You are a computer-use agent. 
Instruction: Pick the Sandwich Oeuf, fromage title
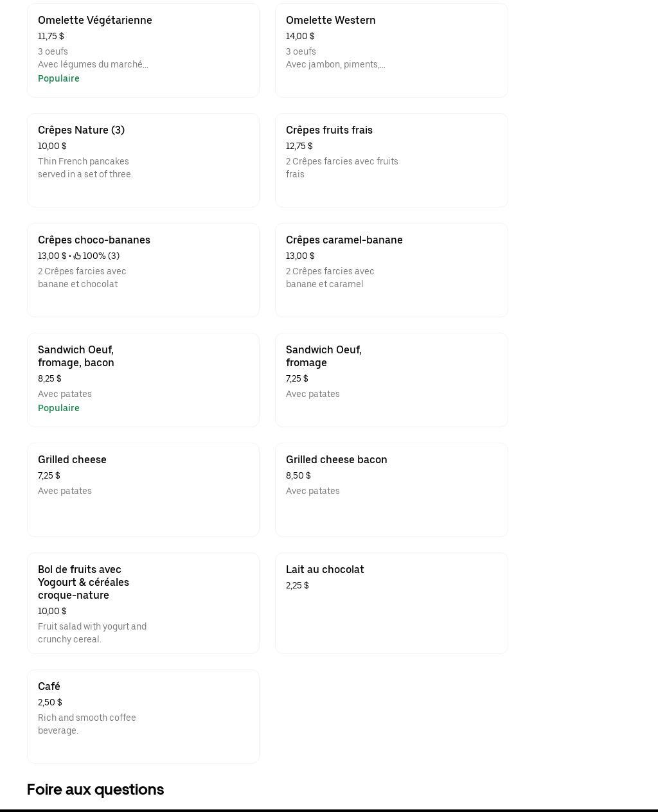(324, 357)
